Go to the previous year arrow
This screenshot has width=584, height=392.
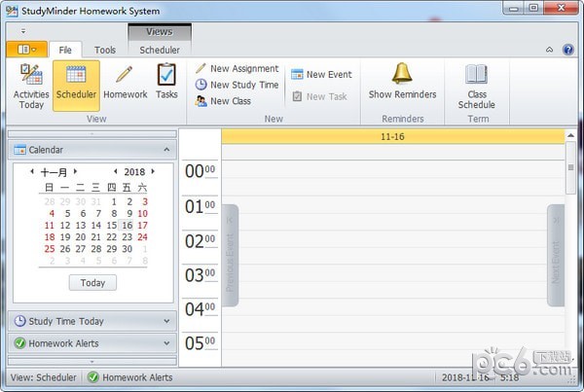point(116,171)
